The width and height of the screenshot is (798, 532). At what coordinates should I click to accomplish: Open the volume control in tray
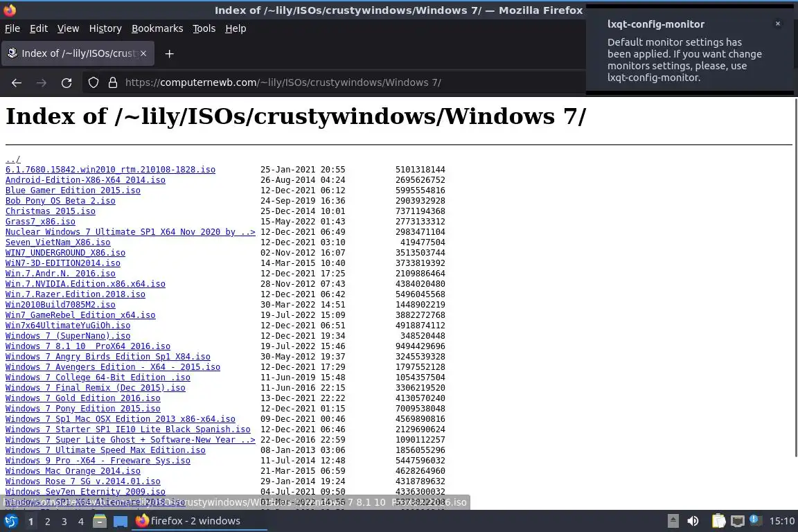pos(693,521)
